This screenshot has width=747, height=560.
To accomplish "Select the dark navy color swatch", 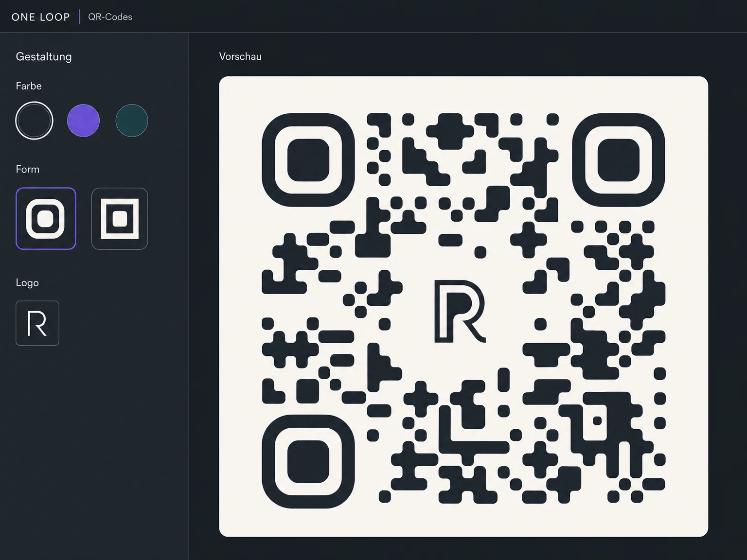I will click(x=35, y=121).
